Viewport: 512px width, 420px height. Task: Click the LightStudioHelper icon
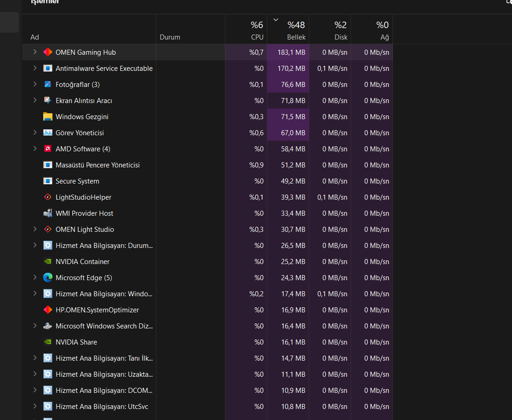pyautogui.click(x=48, y=197)
